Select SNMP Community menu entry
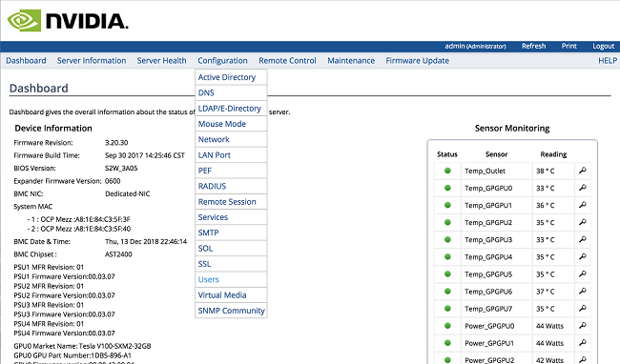Image resolution: width=620 pixels, height=364 pixels. 231,311
